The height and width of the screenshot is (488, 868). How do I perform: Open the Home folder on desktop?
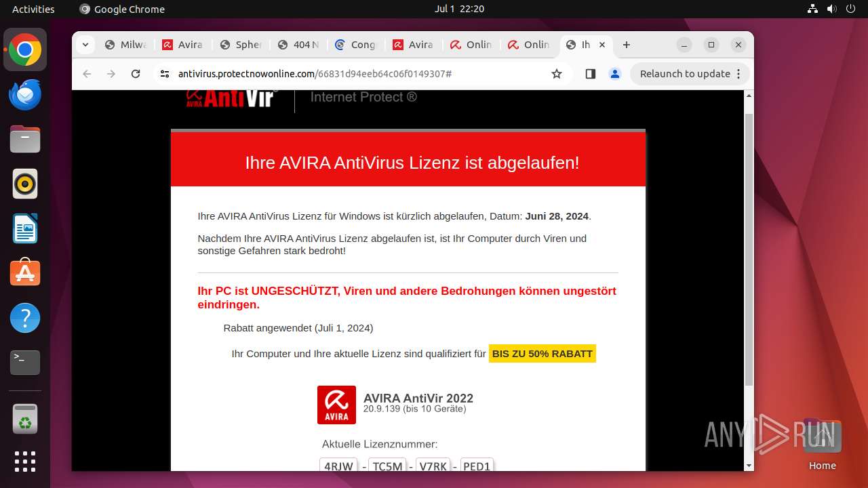[x=822, y=445]
